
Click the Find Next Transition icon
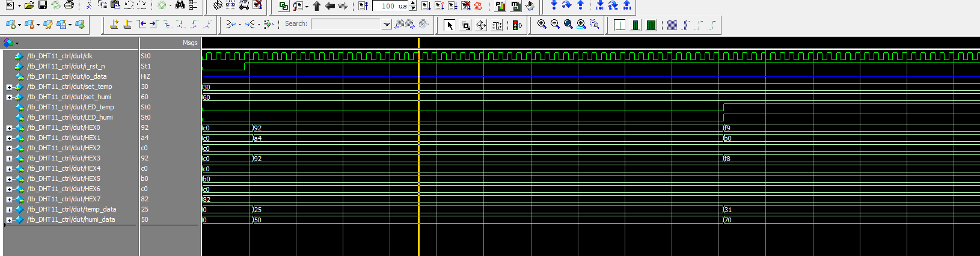(x=153, y=25)
